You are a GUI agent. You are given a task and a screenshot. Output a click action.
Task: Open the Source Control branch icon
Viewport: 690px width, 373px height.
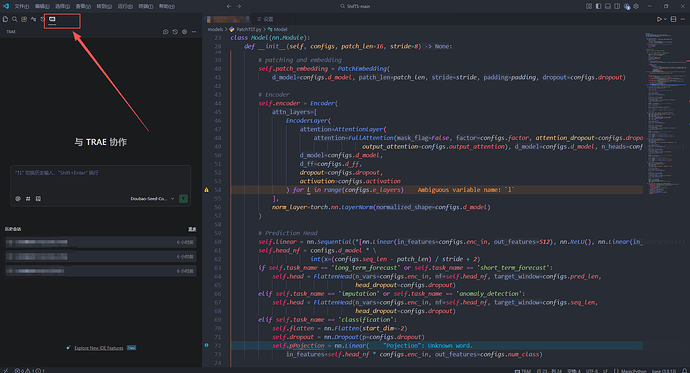[33, 19]
